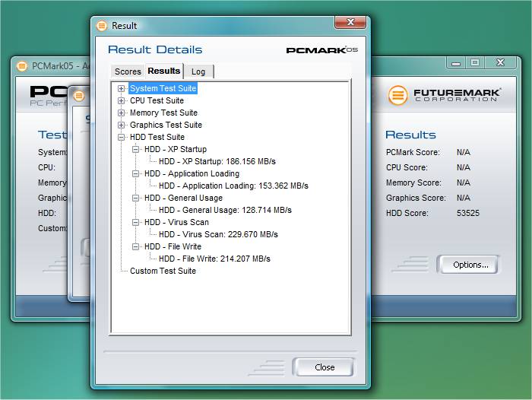This screenshot has width=532, height=400.
Task: Select Custom Test Suite tree item
Action: [163, 271]
